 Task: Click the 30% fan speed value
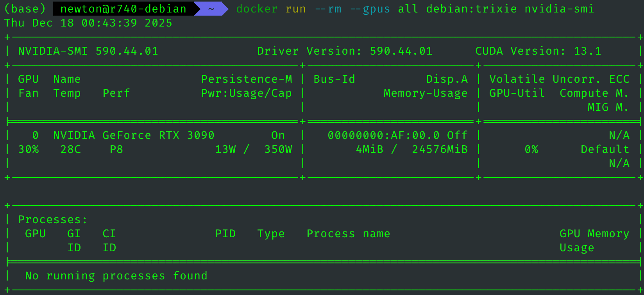[29, 149]
